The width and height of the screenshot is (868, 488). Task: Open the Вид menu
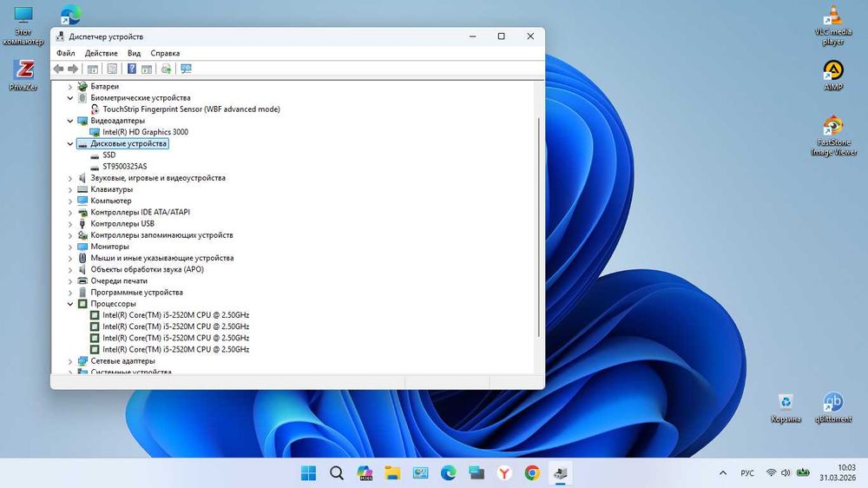click(x=134, y=53)
